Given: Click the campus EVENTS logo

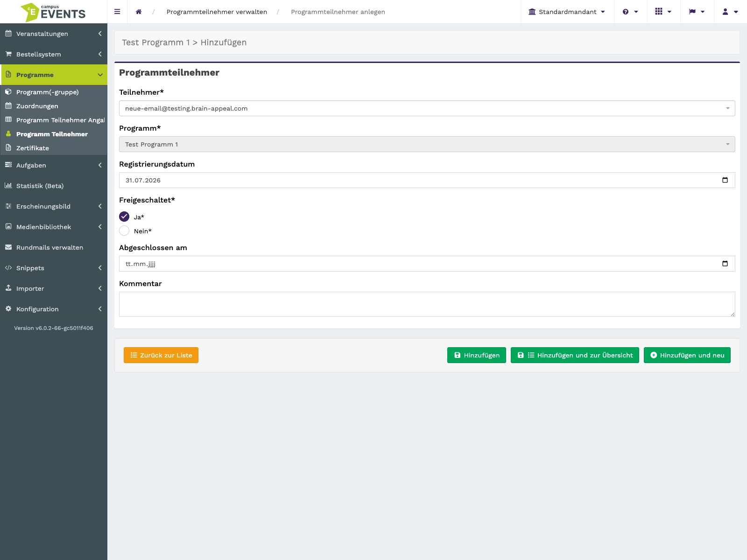Looking at the screenshot, I should tap(53, 12).
